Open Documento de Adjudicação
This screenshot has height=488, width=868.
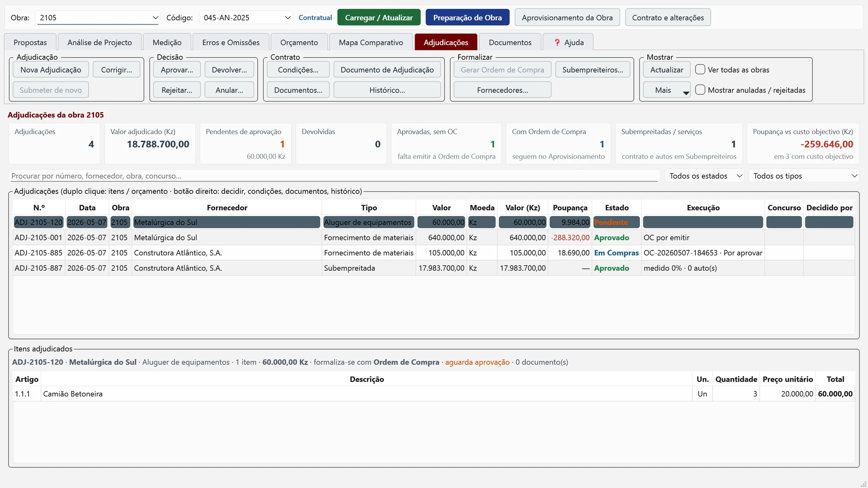[x=387, y=69]
